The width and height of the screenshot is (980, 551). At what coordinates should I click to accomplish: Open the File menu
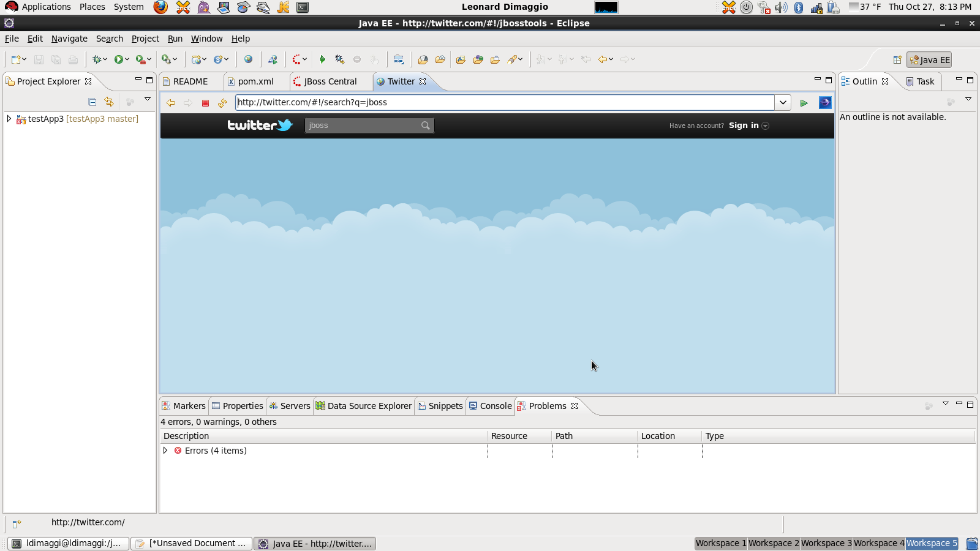[12, 39]
